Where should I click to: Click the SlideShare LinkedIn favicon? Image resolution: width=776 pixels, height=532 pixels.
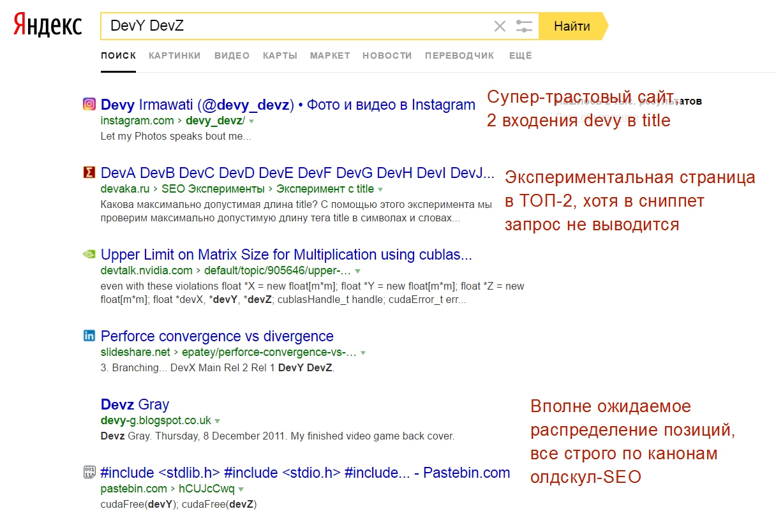tap(89, 336)
